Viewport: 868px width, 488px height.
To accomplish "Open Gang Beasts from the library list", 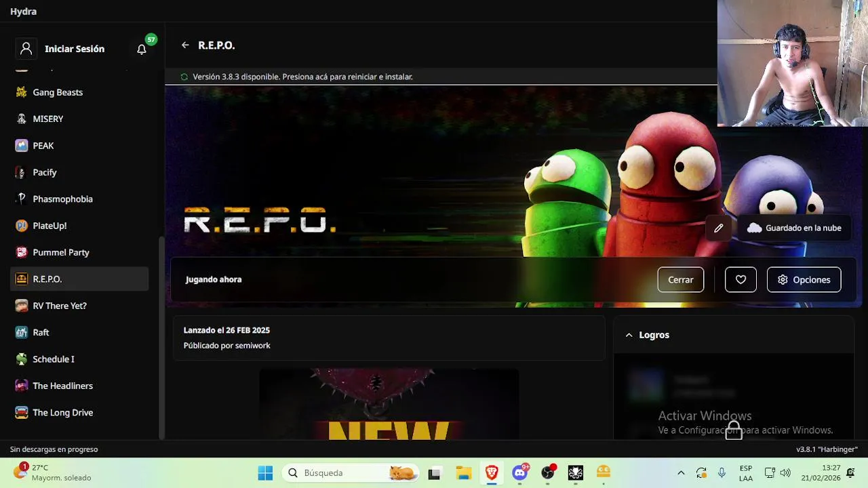I will [x=79, y=92].
